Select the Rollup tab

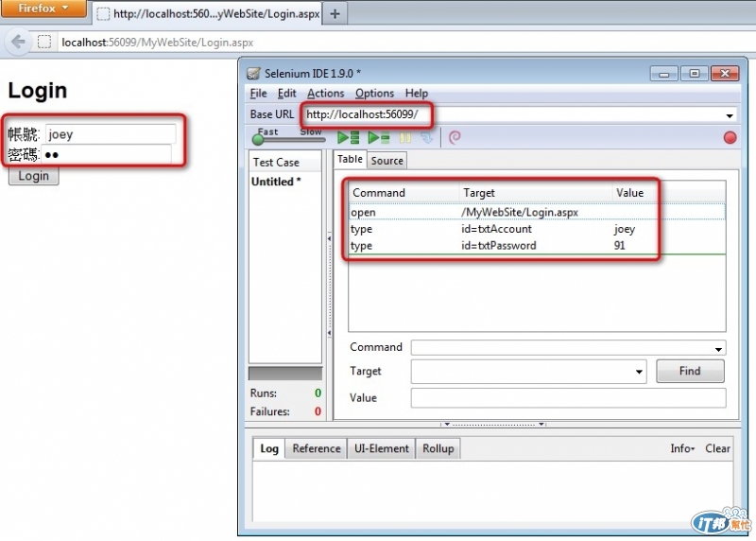point(438,449)
